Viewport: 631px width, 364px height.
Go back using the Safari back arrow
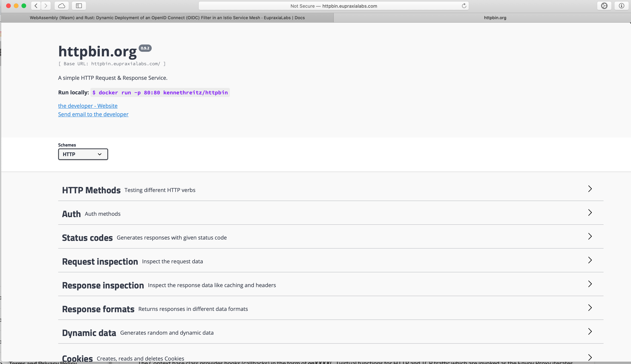click(36, 6)
